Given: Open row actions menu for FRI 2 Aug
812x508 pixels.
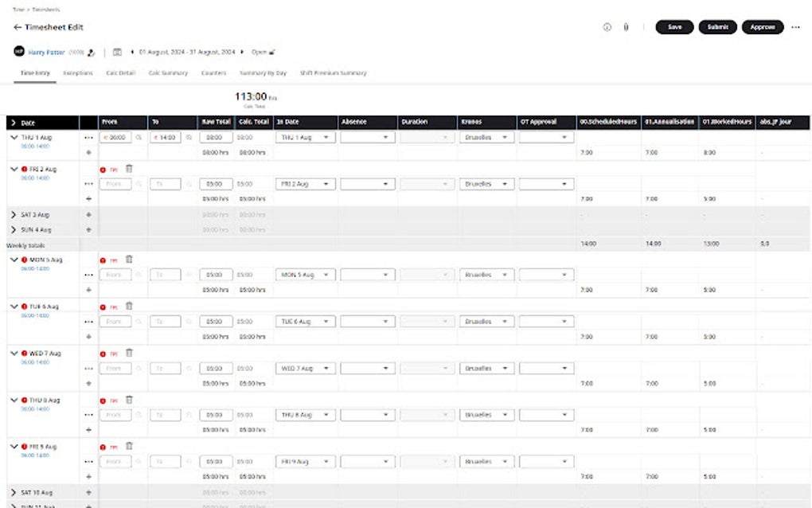Looking at the screenshot, I should 88,184.
